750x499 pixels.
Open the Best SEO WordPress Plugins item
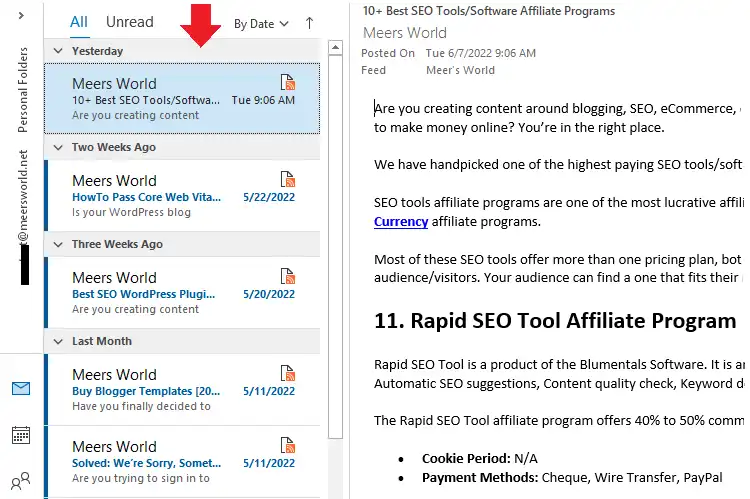coord(182,293)
